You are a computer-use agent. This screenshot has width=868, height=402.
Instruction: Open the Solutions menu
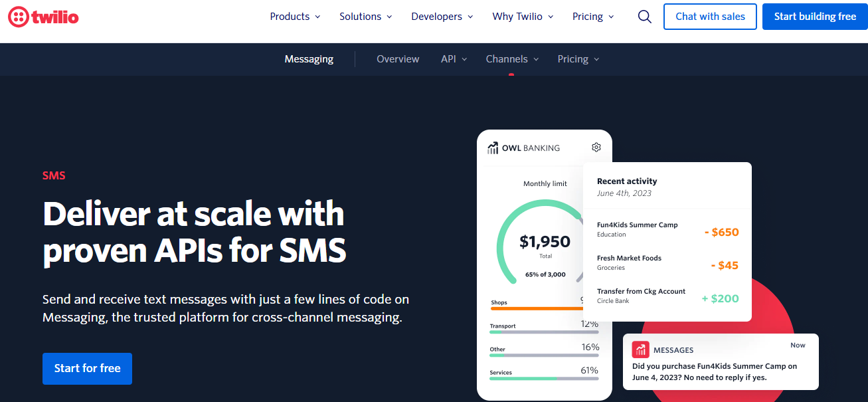(x=365, y=17)
